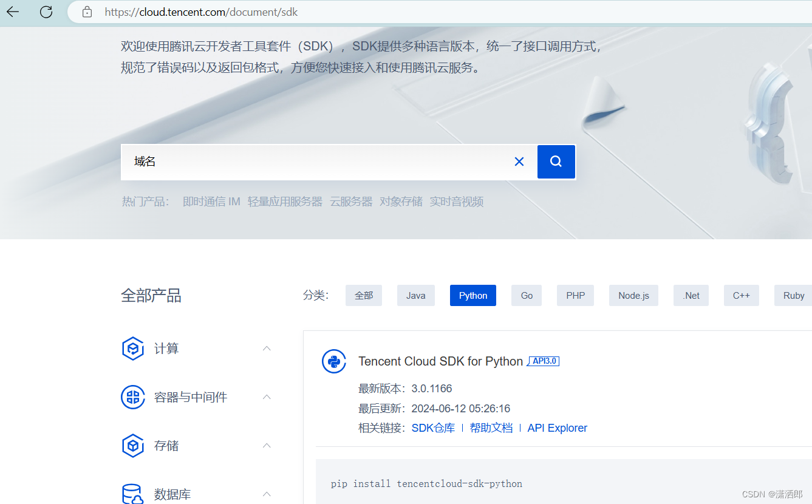The image size is (812, 504).
Task: Open hot product 云服务器
Action: point(351,202)
